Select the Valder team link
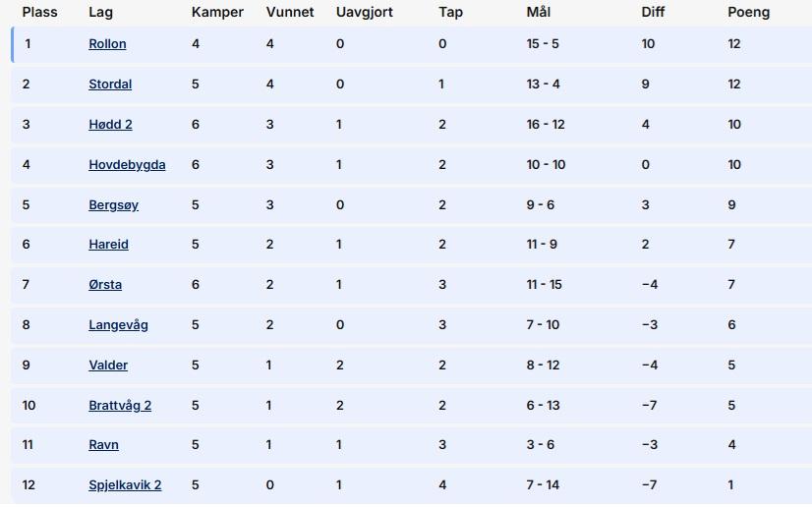 click(108, 366)
